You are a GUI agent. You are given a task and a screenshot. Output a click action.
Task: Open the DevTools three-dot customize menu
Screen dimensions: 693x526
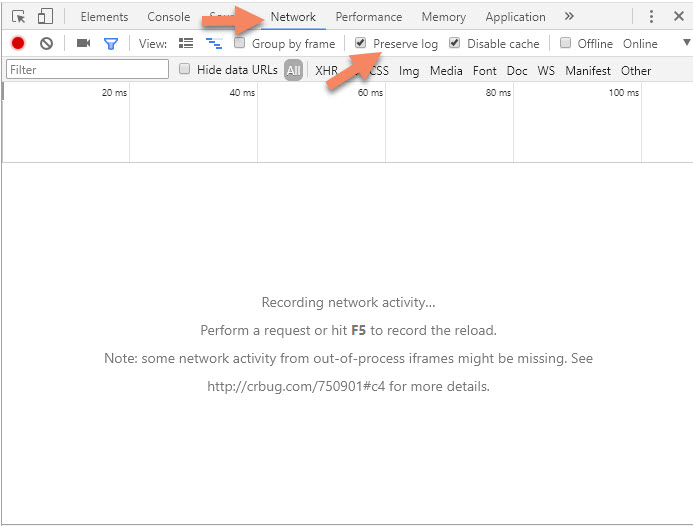pos(651,17)
